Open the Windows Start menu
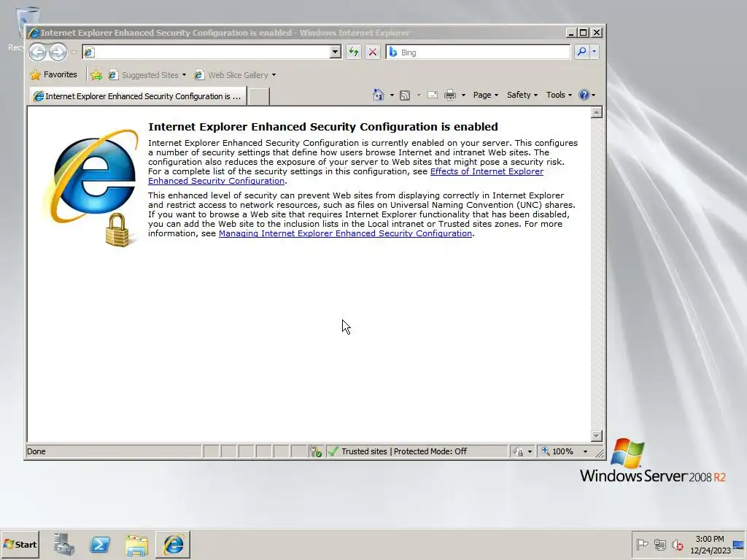 point(20,544)
